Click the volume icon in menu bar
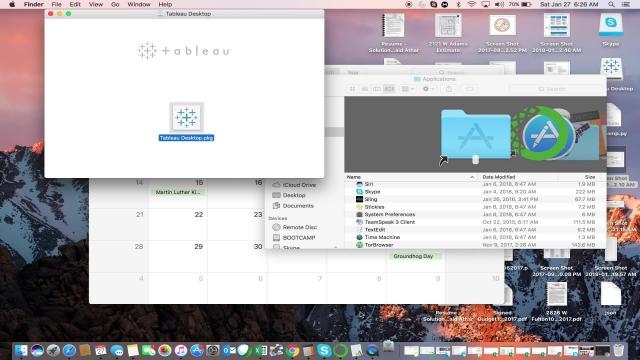640x360 pixels. pos(499,4)
